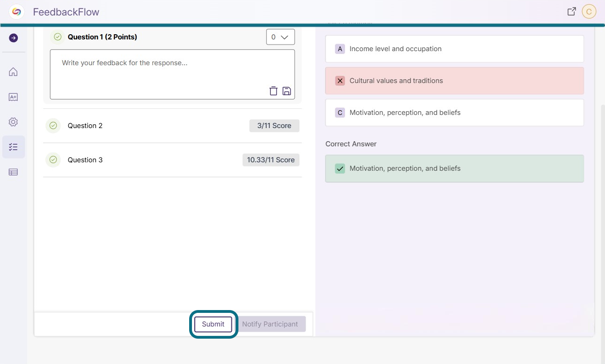The image size is (605, 364).
Task: Expand Question 3 row
Action: pyautogui.click(x=172, y=160)
